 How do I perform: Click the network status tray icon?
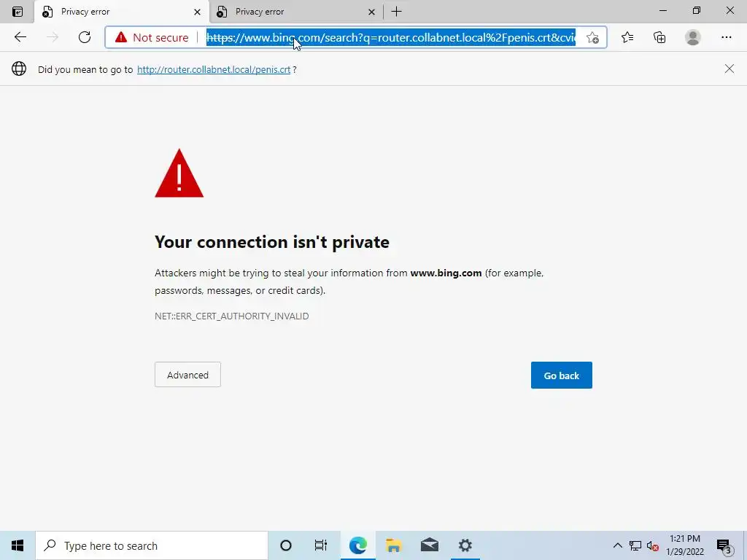click(x=635, y=545)
